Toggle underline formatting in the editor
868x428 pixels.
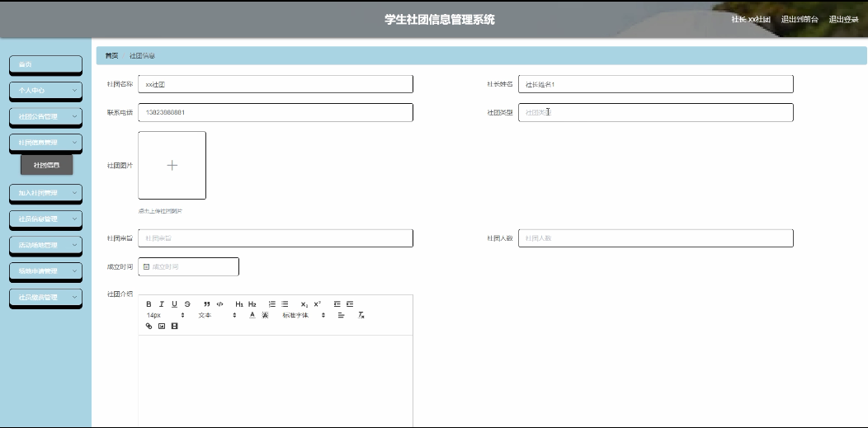coord(174,304)
